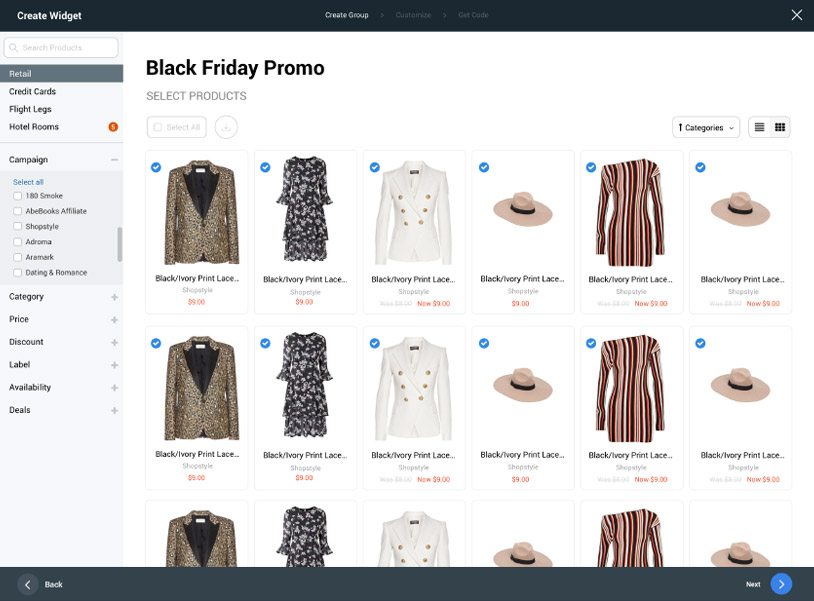The width and height of the screenshot is (814, 601).
Task: Click the orange badge on Hotel Rooms
Action: 113,127
